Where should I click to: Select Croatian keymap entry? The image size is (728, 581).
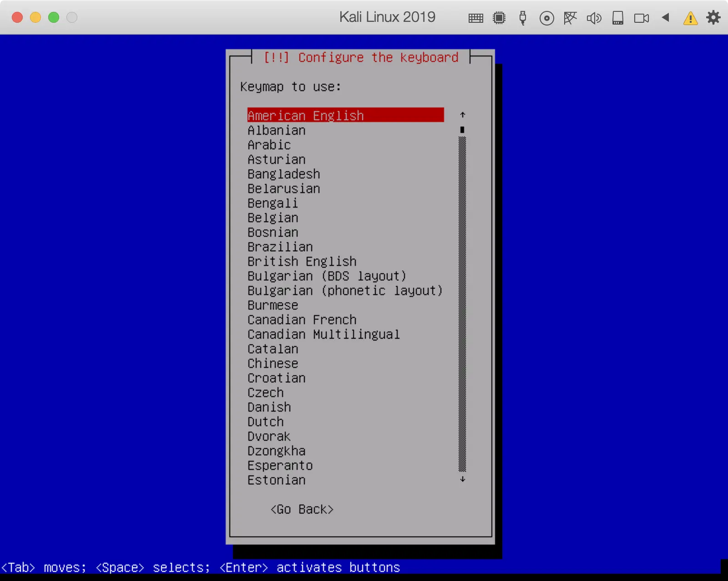point(345,378)
